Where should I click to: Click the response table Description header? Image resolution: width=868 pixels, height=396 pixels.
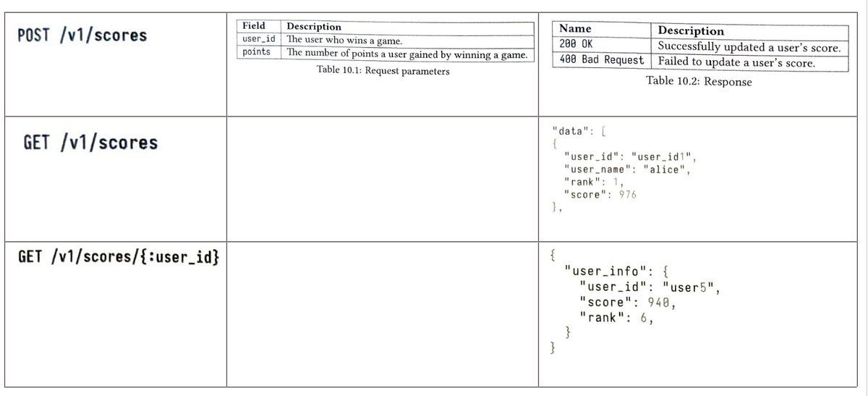click(x=691, y=31)
